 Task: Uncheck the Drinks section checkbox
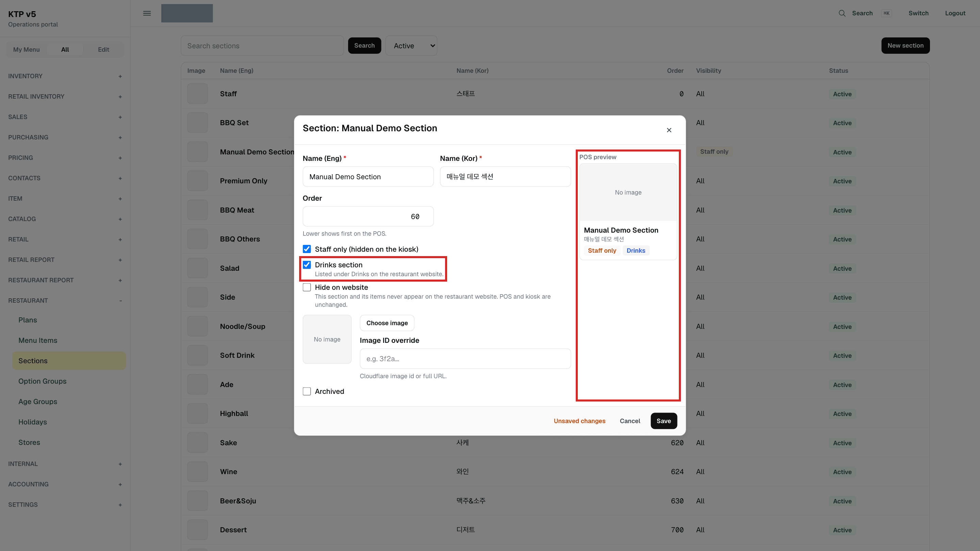[x=307, y=265]
